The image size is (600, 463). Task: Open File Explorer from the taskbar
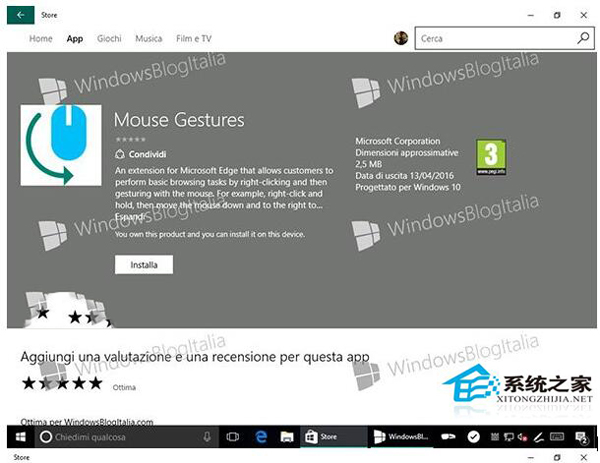287,437
